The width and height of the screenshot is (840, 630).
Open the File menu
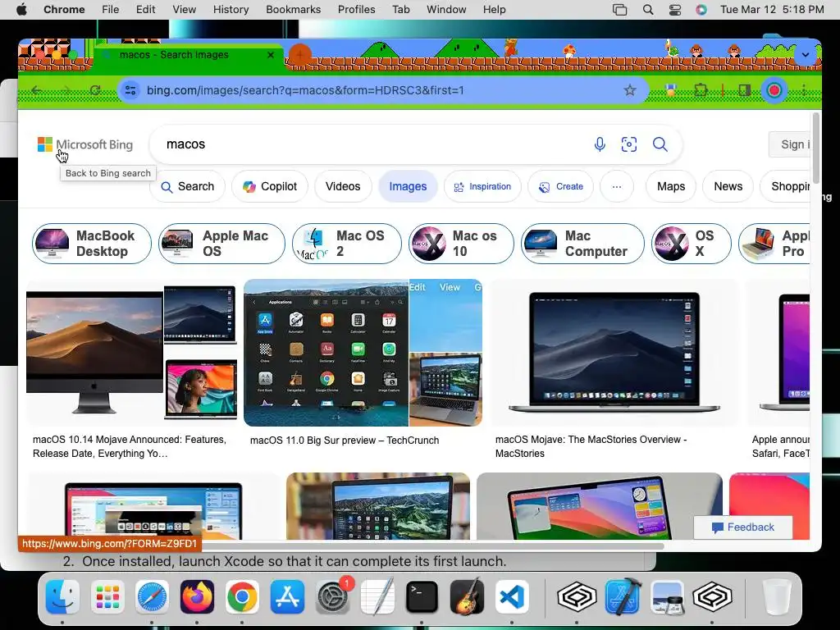pos(111,10)
